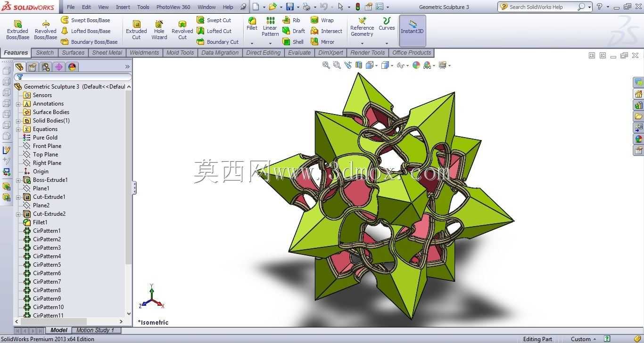Select the Model tab at bottom
This screenshot has width=644, height=343.
click(x=59, y=330)
